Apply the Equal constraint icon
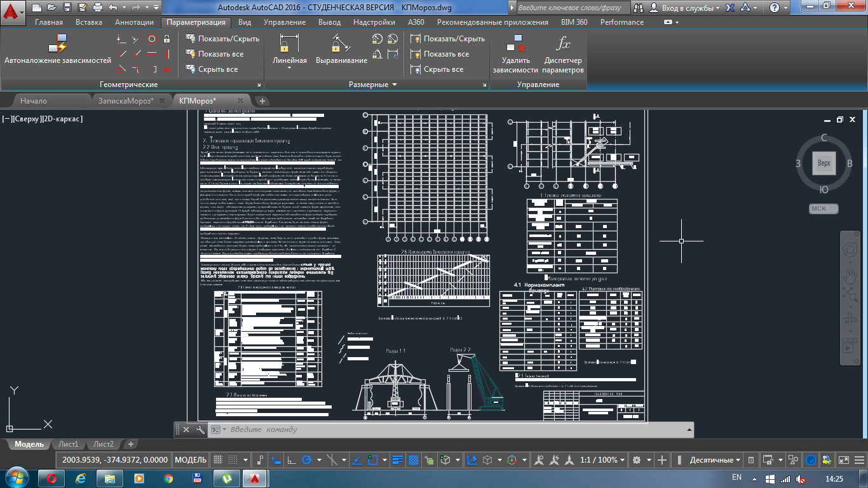The image size is (868, 488). [167, 69]
